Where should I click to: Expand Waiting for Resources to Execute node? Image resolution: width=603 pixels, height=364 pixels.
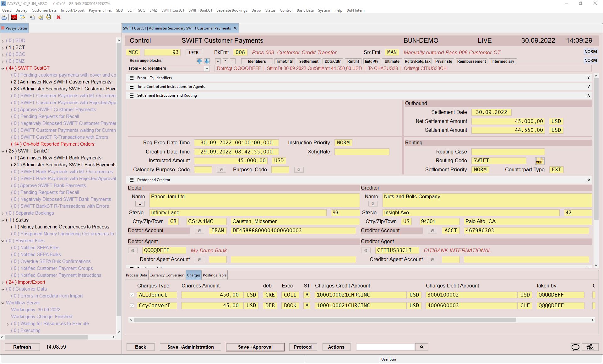8,324
